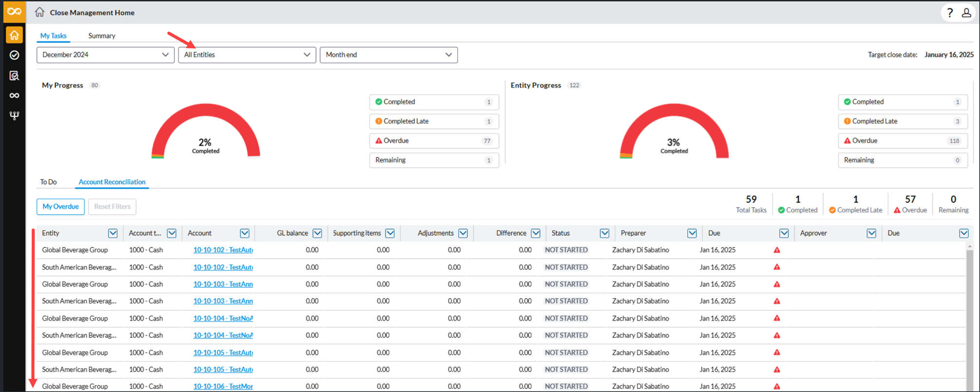
Task: Click the overdue warning icon in first table row
Action: click(777, 250)
